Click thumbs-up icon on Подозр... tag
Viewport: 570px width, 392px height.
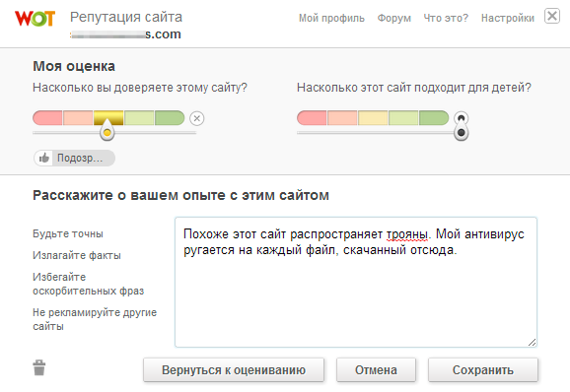[x=44, y=158]
